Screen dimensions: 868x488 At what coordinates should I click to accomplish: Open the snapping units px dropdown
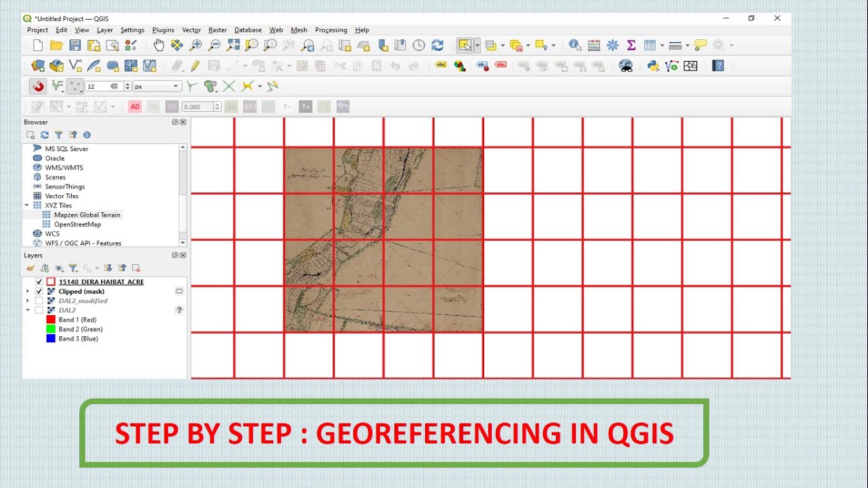(158, 87)
